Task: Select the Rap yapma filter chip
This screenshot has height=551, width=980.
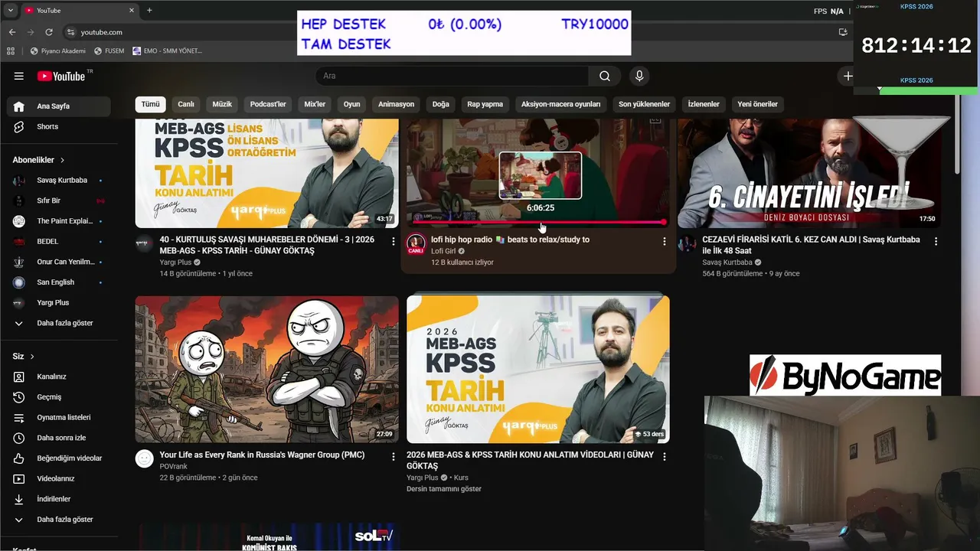Action: tap(485, 104)
